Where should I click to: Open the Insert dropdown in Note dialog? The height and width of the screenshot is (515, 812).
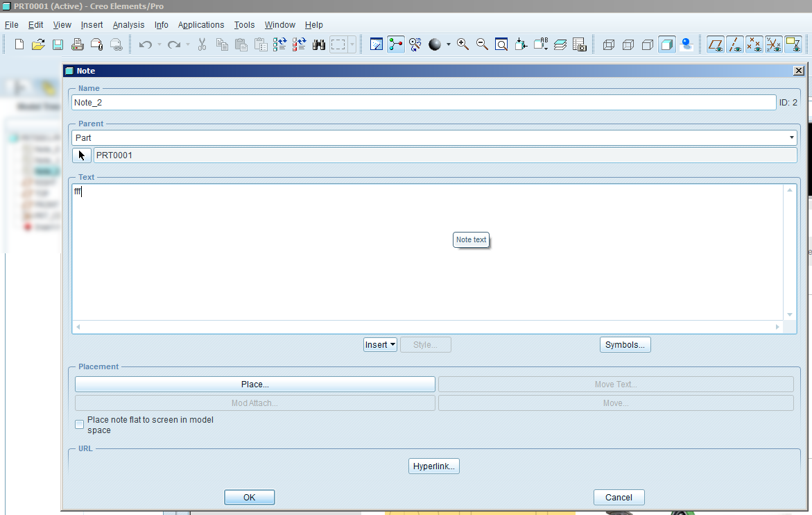[x=380, y=344]
